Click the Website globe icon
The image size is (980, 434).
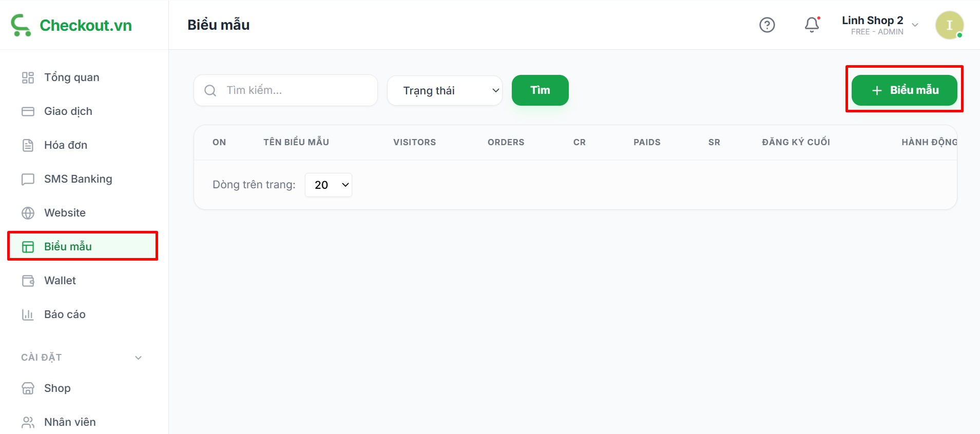(28, 213)
